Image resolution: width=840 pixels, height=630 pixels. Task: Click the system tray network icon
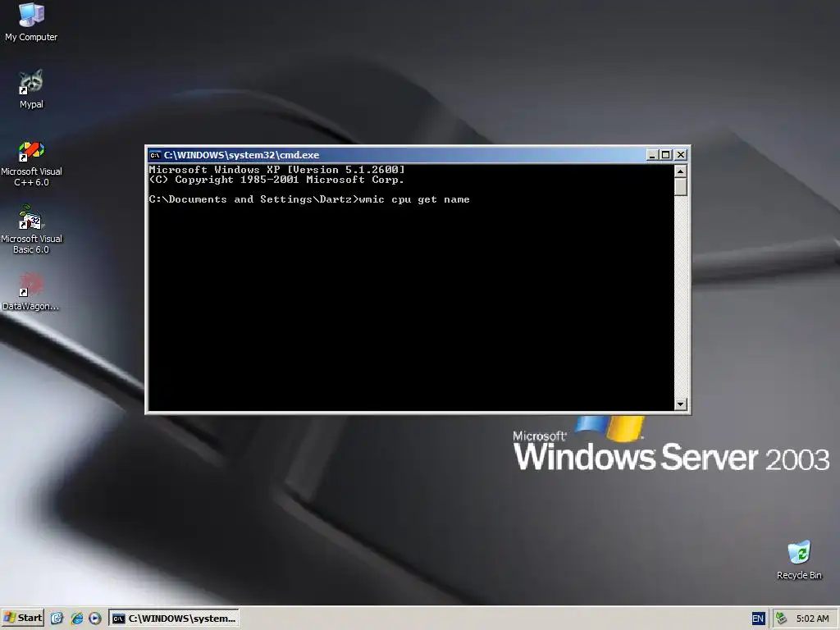[782, 619]
